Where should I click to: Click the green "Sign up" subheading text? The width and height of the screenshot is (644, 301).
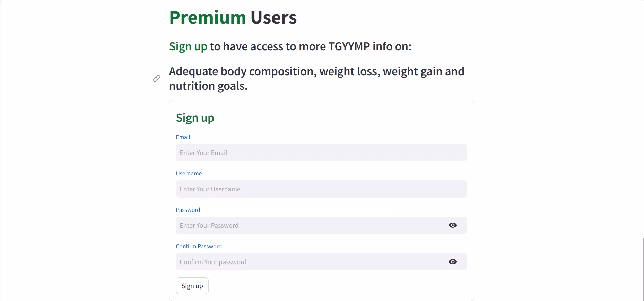[x=188, y=46]
